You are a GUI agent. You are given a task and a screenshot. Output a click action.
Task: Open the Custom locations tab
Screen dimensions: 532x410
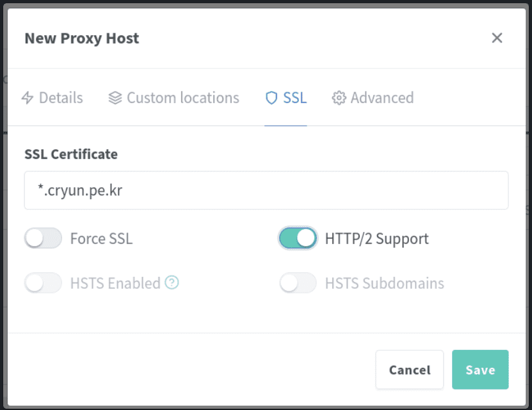pos(173,98)
